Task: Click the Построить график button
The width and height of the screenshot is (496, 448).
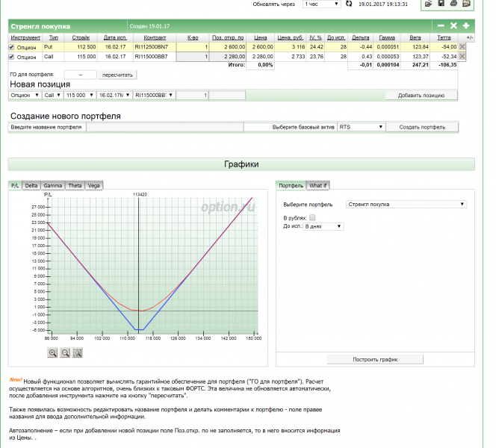Action: coord(375,359)
